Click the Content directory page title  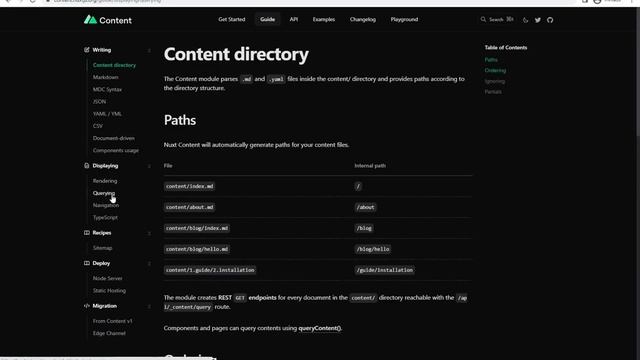[x=236, y=54]
